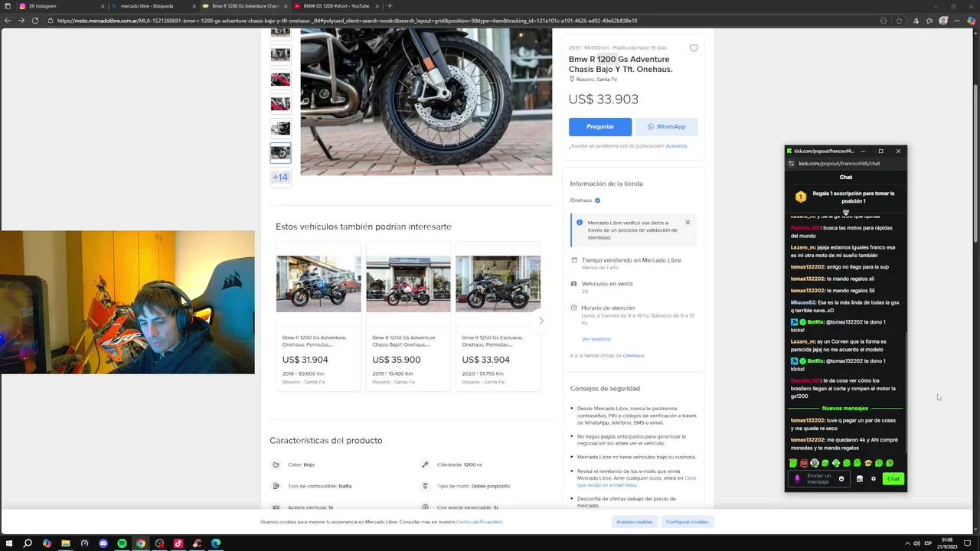Viewport: 980px width, 551px height.
Task: Send message with the green Chat button
Action: coord(893,479)
